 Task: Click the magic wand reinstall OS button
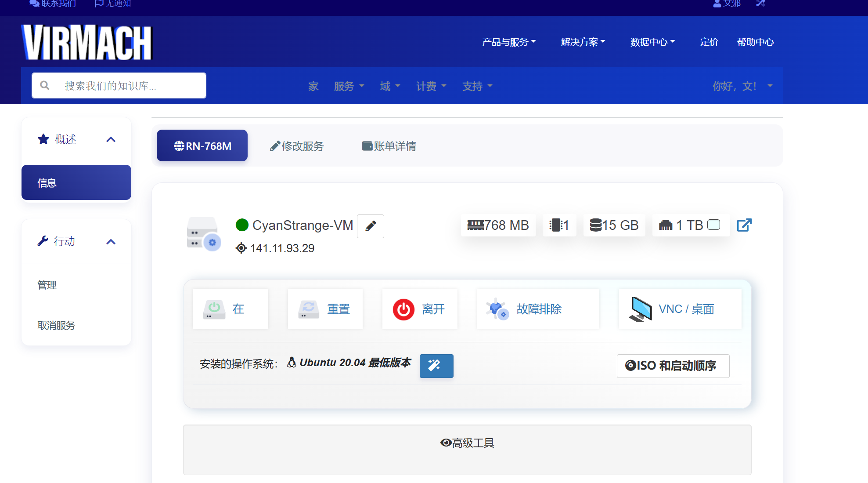tap(436, 366)
